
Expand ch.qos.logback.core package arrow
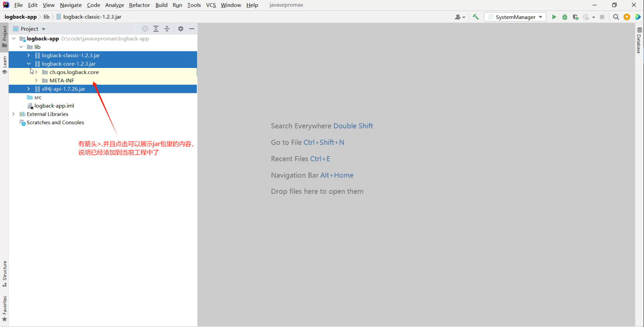36,72
